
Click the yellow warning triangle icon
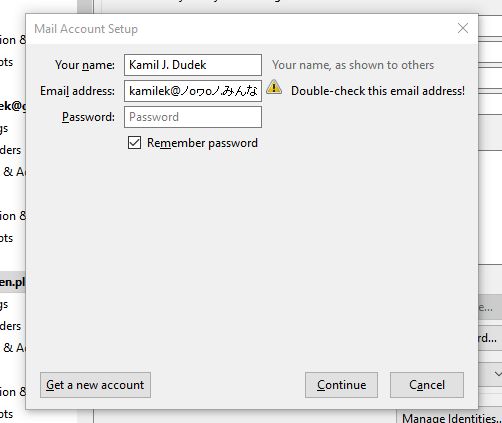[x=274, y=87]
